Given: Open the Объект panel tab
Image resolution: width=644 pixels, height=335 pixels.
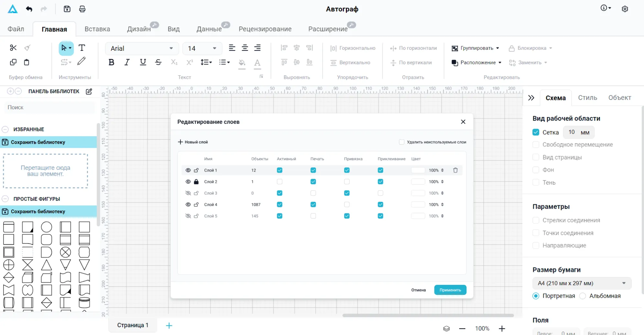Looking at the screenshot, I should [620, 98].
